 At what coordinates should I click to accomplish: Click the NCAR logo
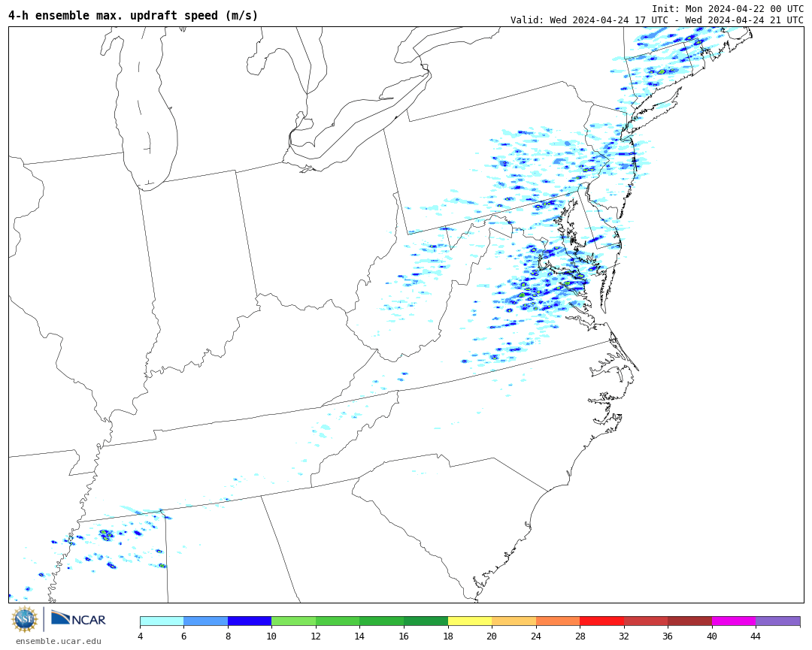coord(78,618)
